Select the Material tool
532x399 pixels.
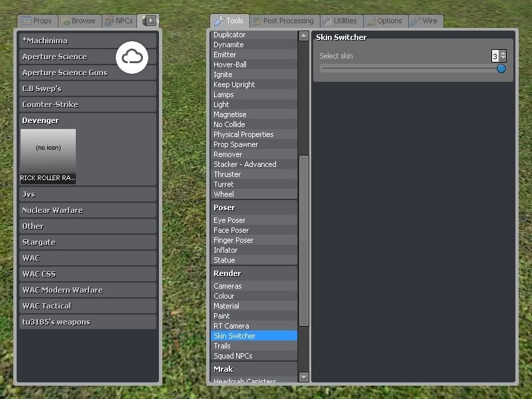click(x=254, y=306)
